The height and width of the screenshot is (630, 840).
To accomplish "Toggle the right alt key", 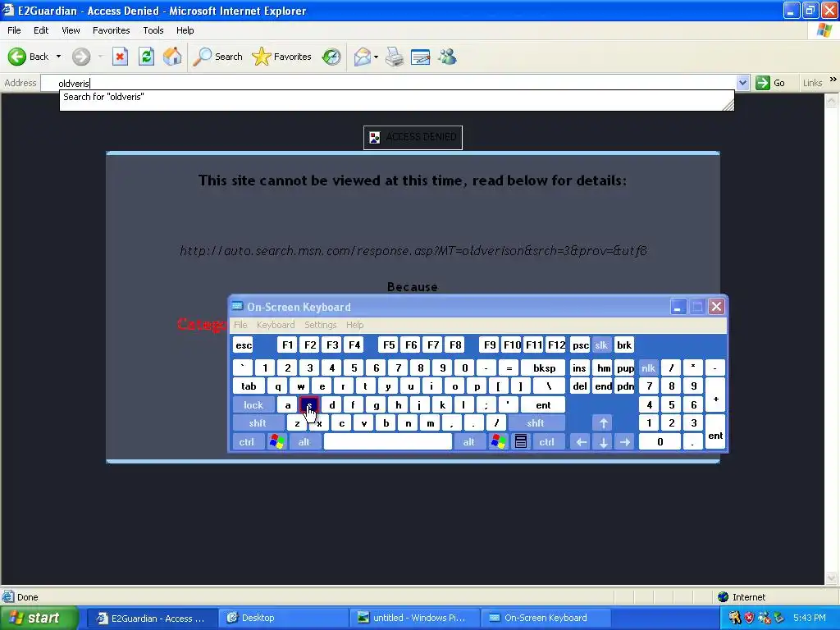I will click(x=468, y=442).
